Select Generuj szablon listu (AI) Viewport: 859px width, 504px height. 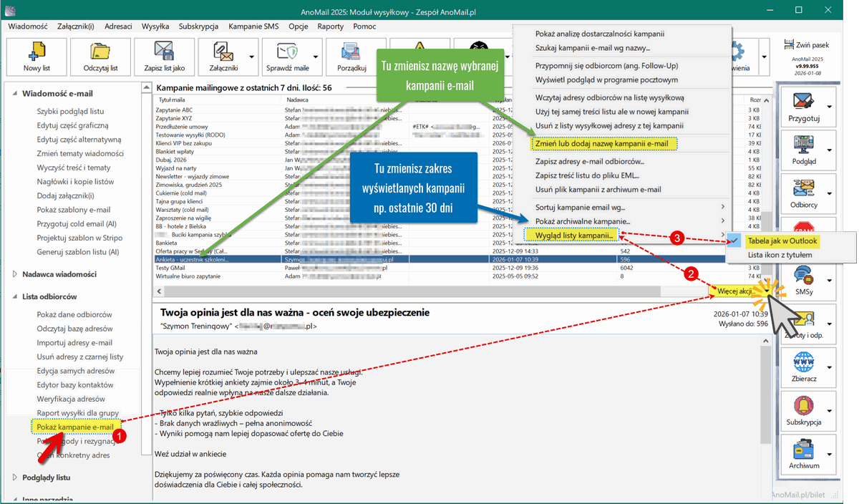pyautogui.click(x=77, y=252)
